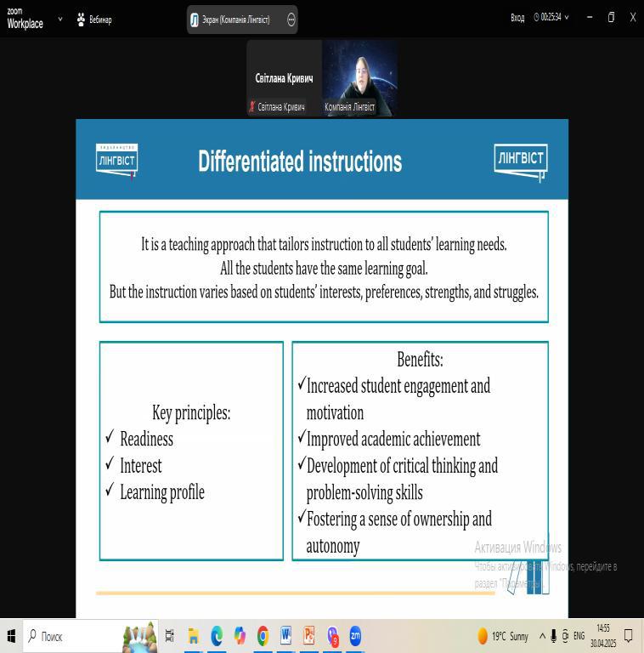This screenshot has height=653, width=644.
Task: Switch input language via the ENG indicator
Action: point(579,636)
